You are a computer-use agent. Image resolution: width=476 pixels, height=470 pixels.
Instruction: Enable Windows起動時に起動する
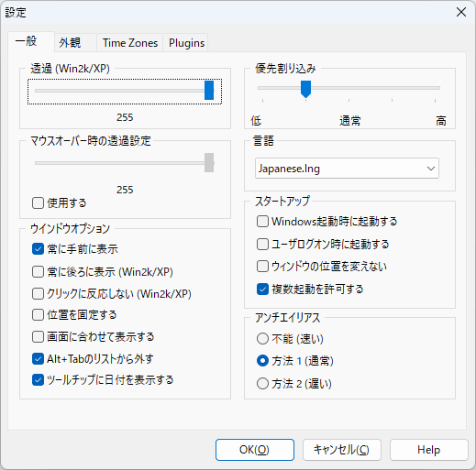[x=262, y=222]
